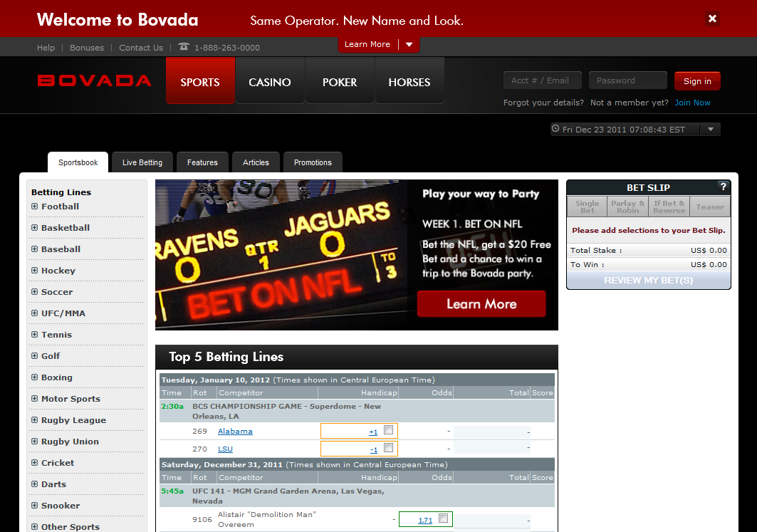Tick the Overeem 1.71 odds checkbox
Viewport: 757px width, 532px height.
(x=443, y=518)
